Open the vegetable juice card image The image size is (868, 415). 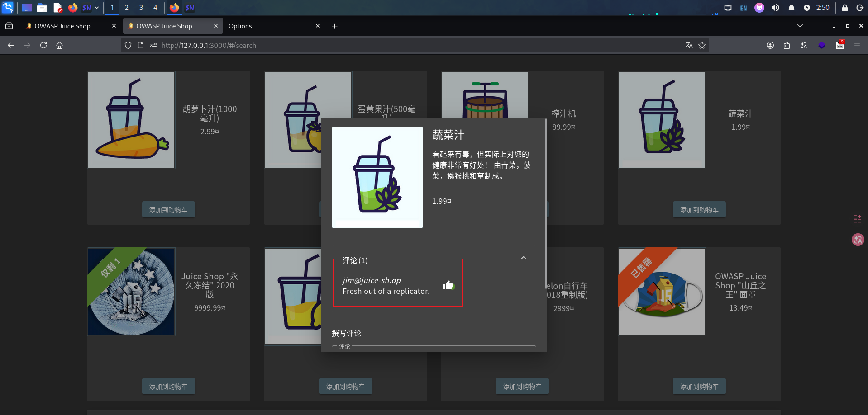pyautogui.click(x=662, y=120)
